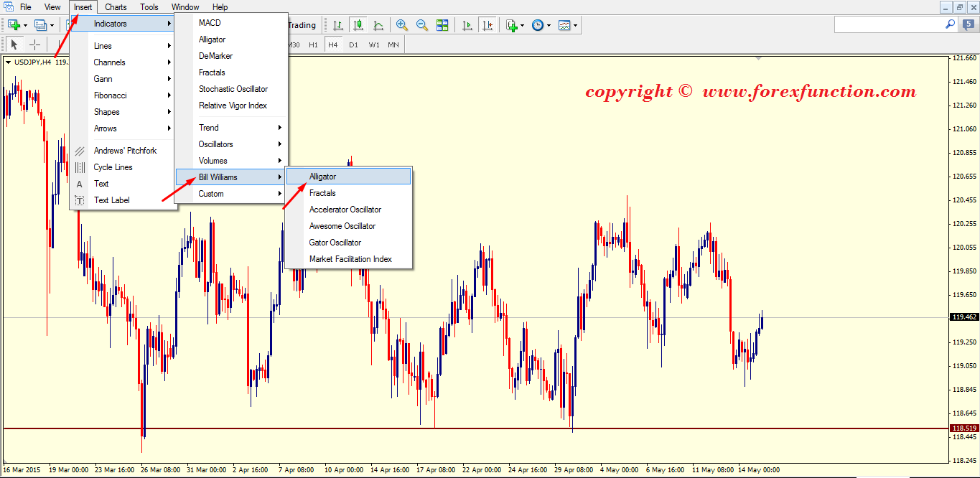Toggle chart Auto Scroll
Viewport: 980px width, 478px height.
[x=467, y=25]
